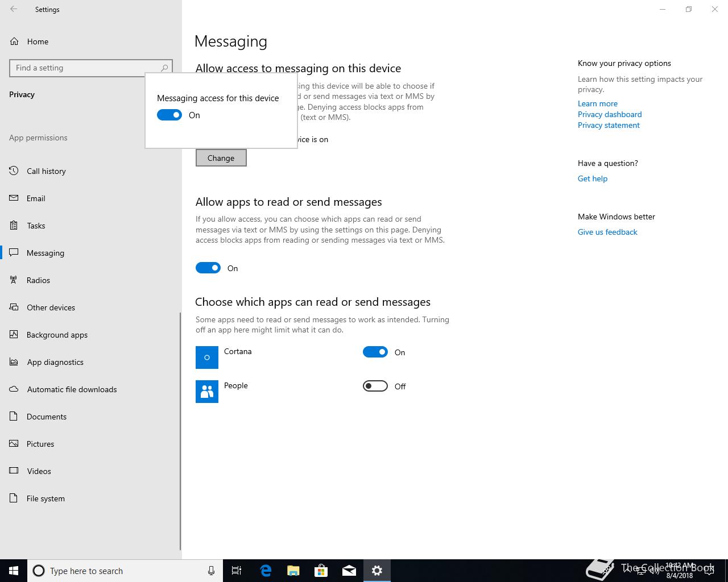
Task: Toggle Messaging access for this device
Action: 169,115
